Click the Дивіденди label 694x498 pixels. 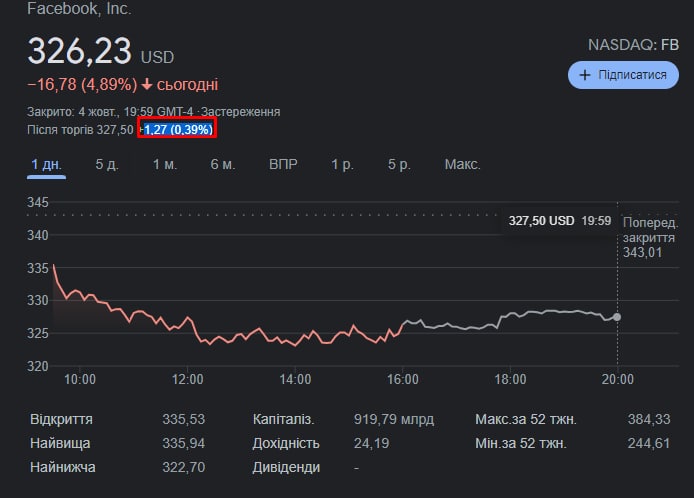tap(286, 467)
